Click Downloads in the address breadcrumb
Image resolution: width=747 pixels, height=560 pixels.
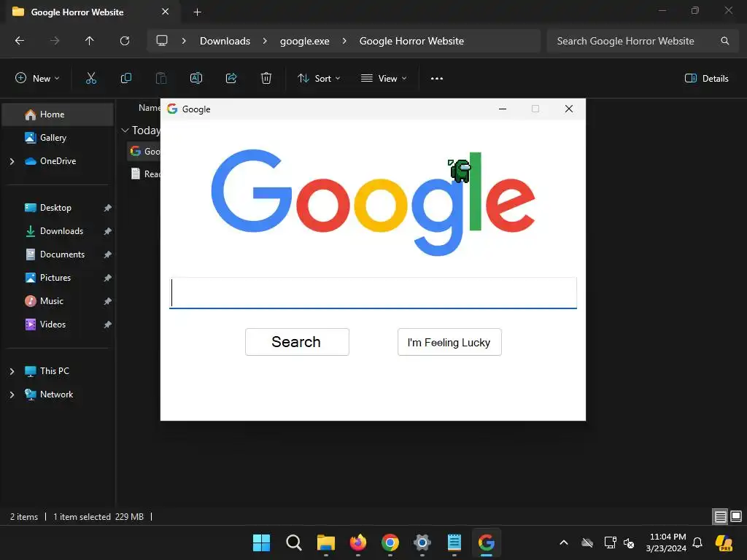point(225,41)
